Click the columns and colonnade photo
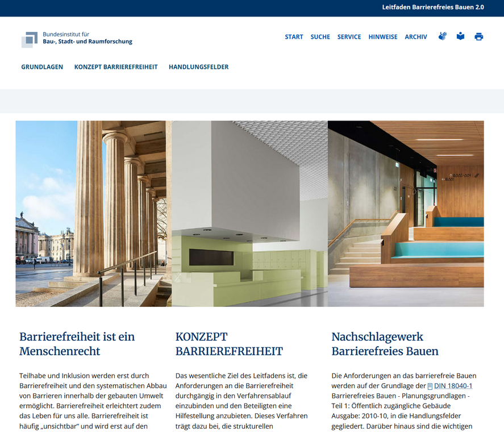 tap(93, 214)
